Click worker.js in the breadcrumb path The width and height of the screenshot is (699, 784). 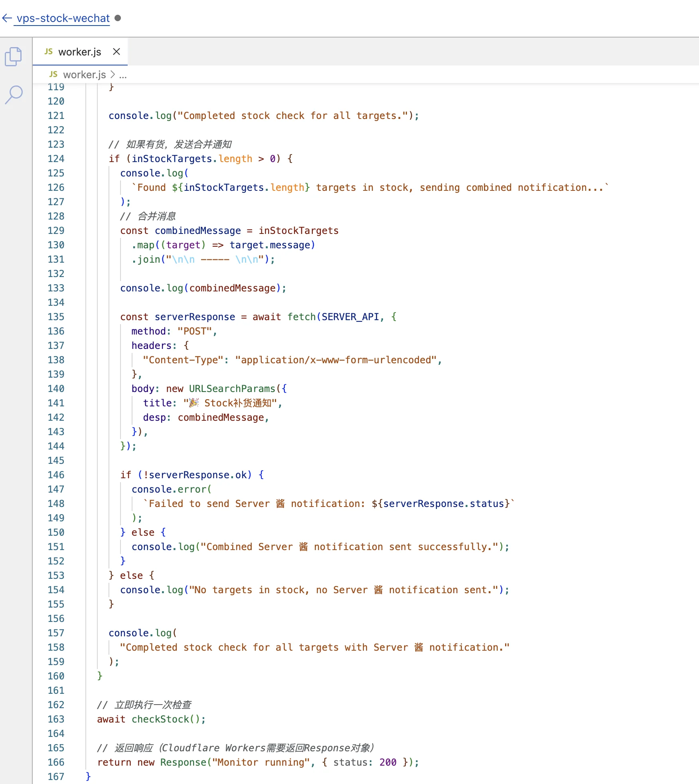(x=84, y=75)
